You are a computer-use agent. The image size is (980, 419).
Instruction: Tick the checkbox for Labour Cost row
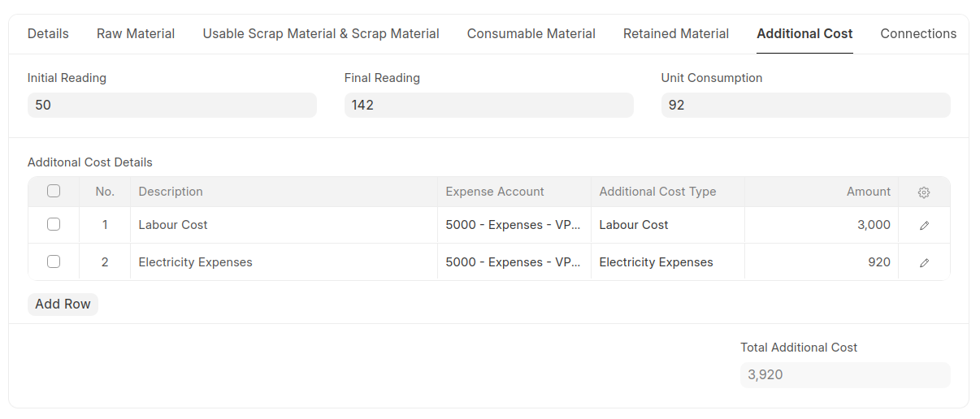coord(54,224)
